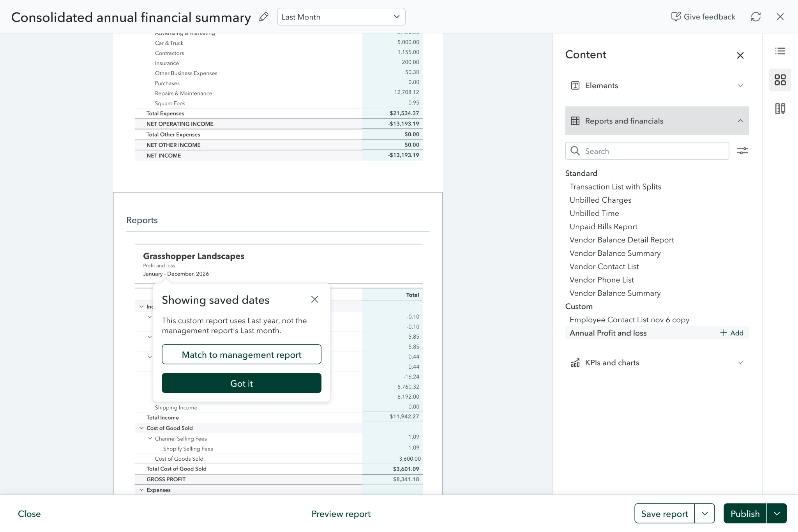
Task: Click Close at bottom left
Action: click(29, 514)
